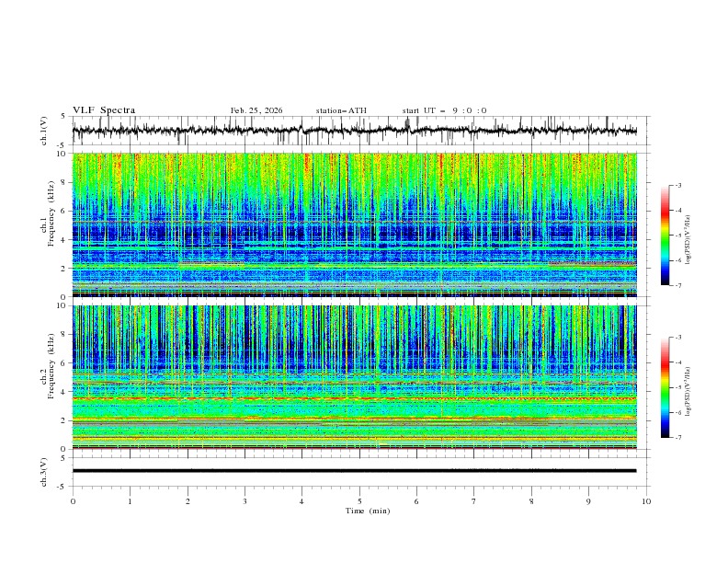
Task: Click the ch.1 "Frequency (kHz)" axis label
Action: point(51,214)
